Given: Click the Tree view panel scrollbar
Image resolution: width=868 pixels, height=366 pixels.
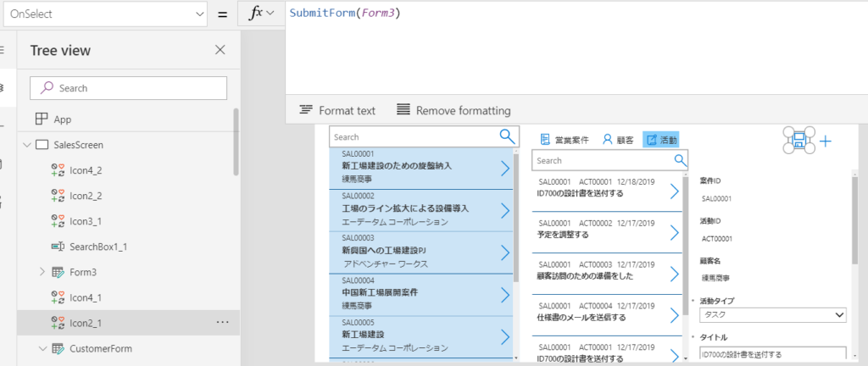Looking at the screenshot, I should point(236,141).
